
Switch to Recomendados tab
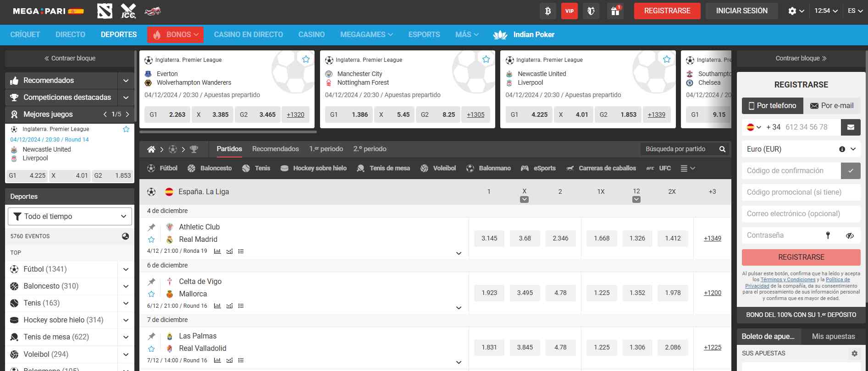tap(276, 149)
